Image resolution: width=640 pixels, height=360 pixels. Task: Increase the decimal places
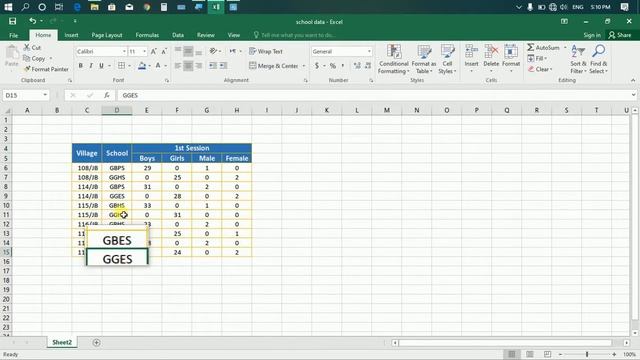pos(357,66)
